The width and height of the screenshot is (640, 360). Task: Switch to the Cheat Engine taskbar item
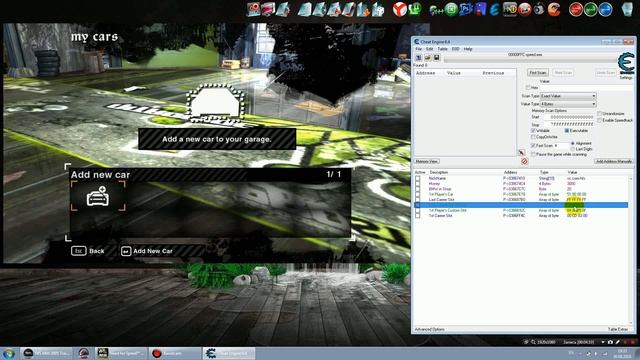229,353
